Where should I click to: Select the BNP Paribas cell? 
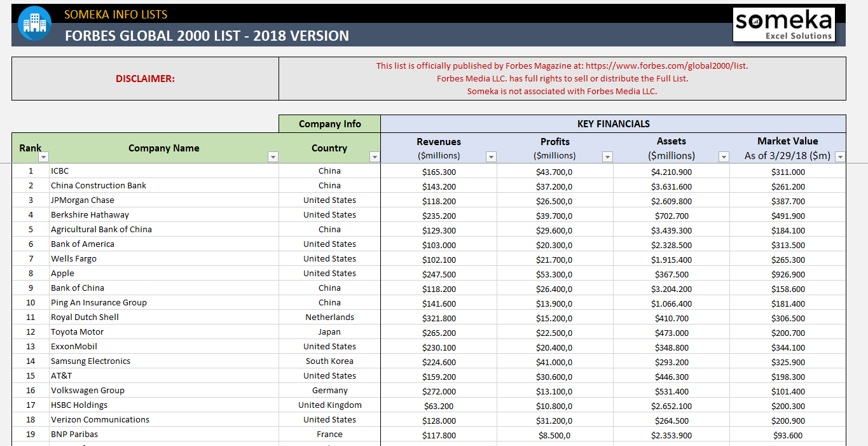tap(164, 435)
